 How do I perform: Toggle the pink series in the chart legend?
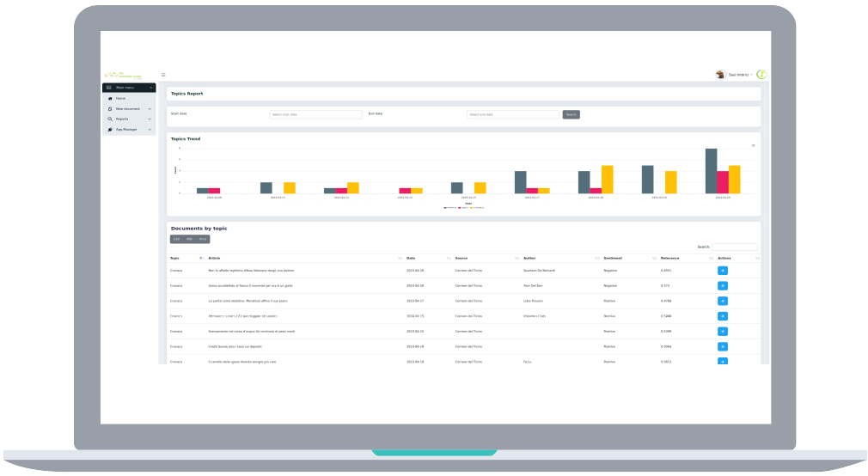click(x=464, y=208)
